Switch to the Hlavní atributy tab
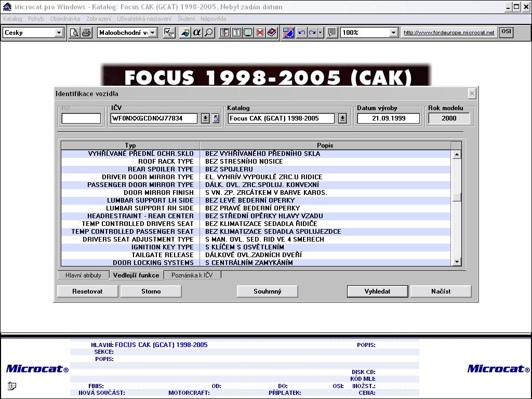532x399 pixels. pos(83,275)
